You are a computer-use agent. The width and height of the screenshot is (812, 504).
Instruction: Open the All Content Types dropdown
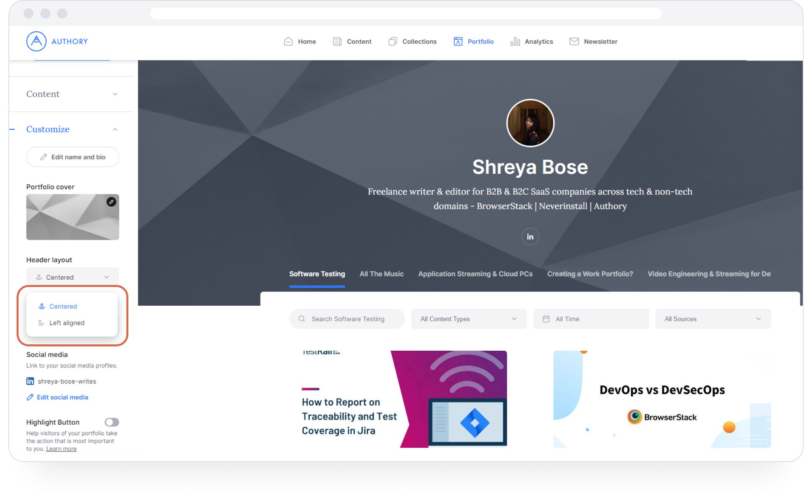pyautogui.click(x=469, y=319)
